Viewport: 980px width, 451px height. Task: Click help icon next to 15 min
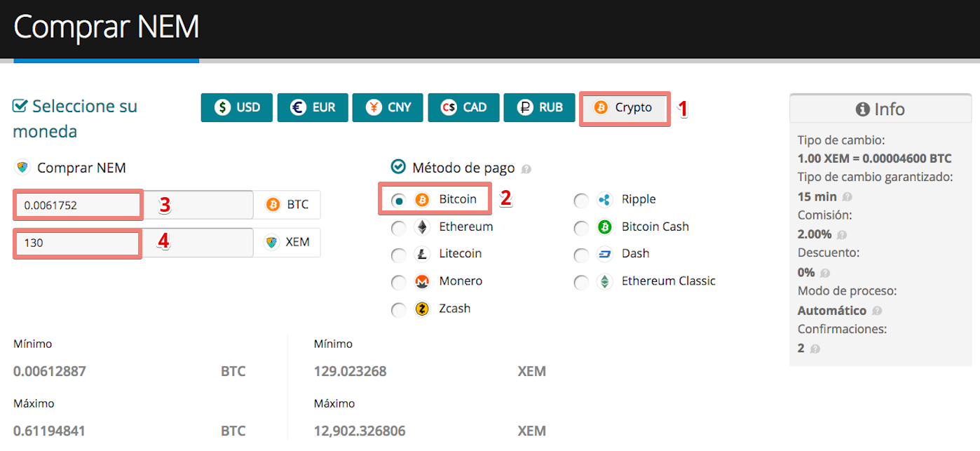point(848,197)
